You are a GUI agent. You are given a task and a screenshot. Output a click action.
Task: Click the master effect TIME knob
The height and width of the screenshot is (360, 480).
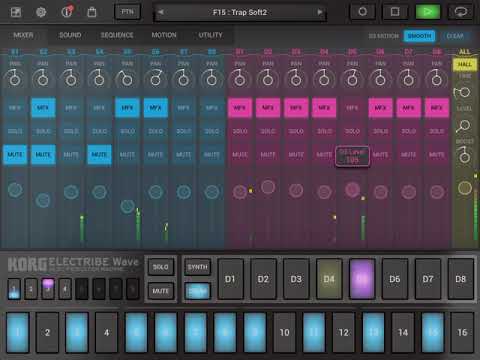tap(463, 92)
